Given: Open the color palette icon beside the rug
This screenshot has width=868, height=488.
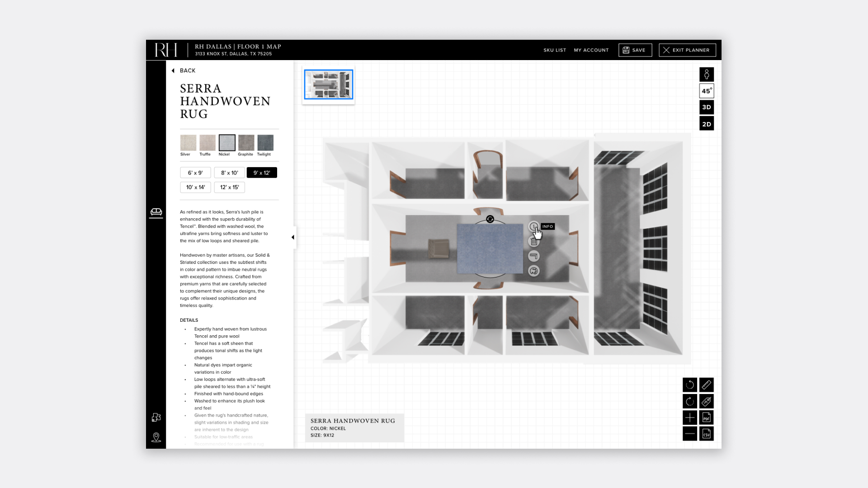Looking at the screenshot, I should coord(534,271).
